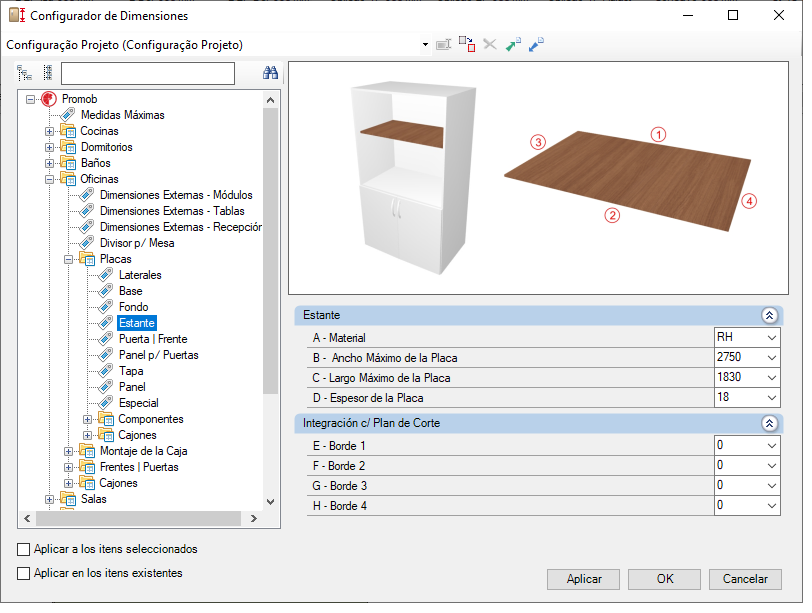Expand the Cajones node under Placas
Screen dimensions: 812x613
click(x=87, y=435)
